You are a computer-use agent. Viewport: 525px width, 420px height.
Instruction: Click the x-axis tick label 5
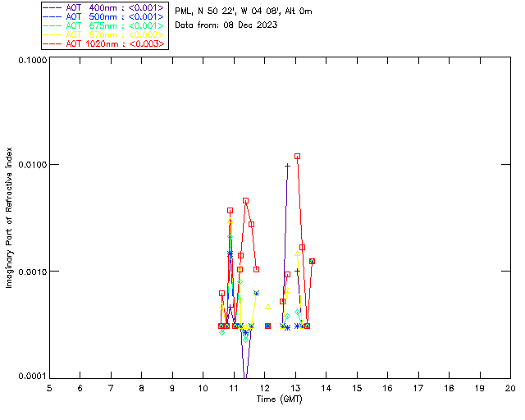tap(49, 388)
